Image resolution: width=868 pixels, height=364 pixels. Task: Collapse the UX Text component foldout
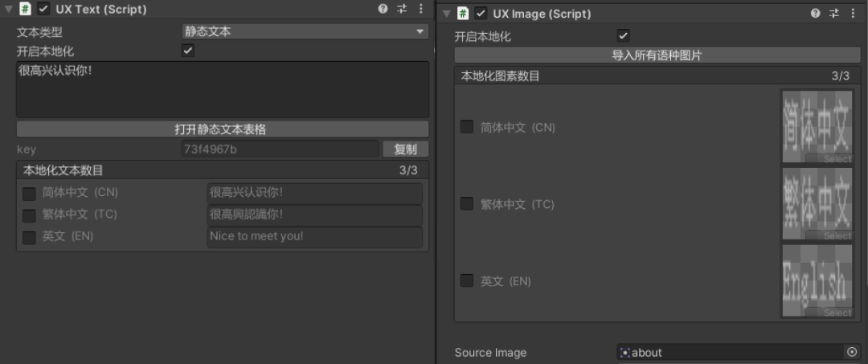pyautogui.click(x=8, y=9)
